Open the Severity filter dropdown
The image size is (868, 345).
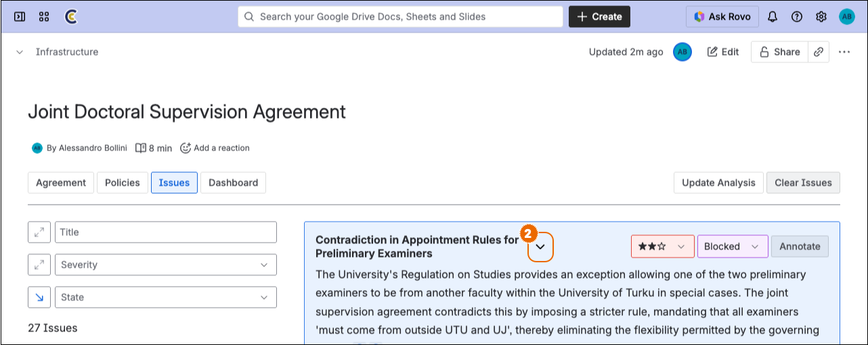point(166,265)
